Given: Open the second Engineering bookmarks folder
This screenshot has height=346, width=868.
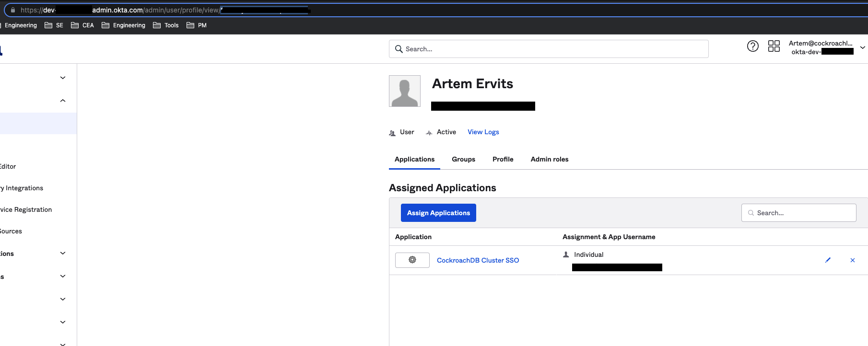Looking at the screenshot, I should click(124, 25).
